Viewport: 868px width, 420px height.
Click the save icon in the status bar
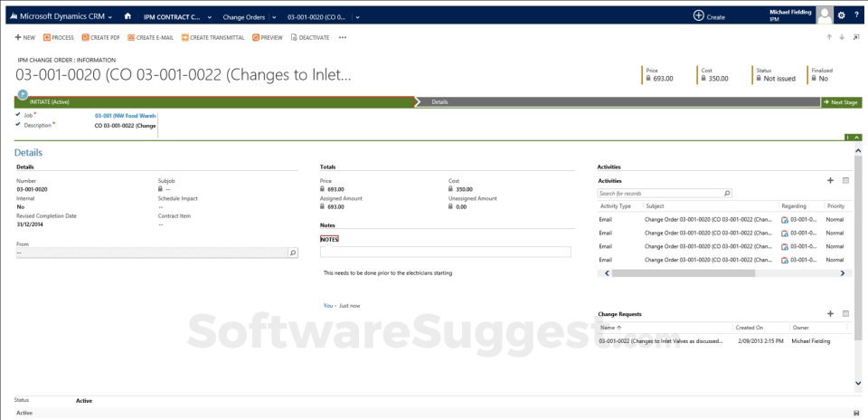pyautogui.click(x=857, y=414)
